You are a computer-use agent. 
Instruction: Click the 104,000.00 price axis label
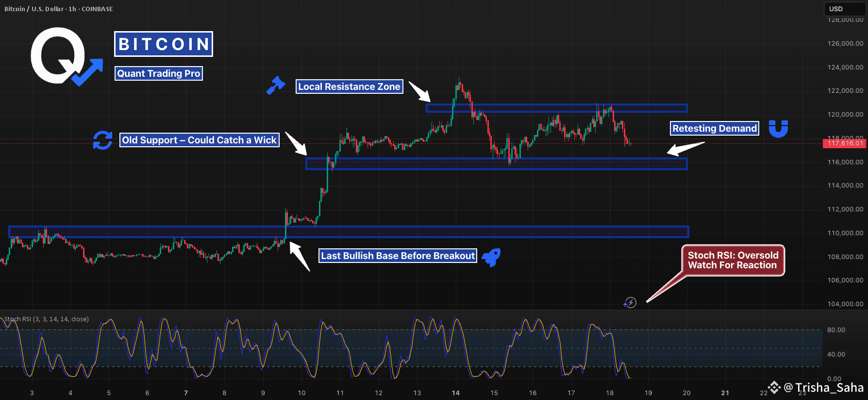pyautogui.click(x=845, y=304)
